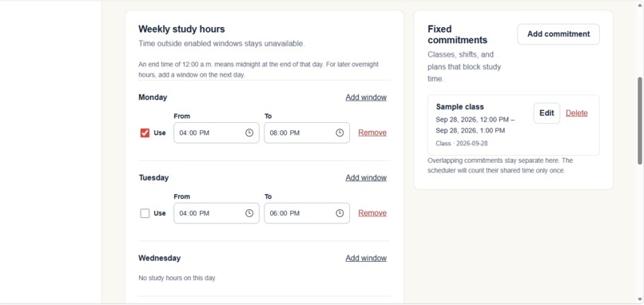This screenshot has width=644, height=305.
Task: Enable the Tuesday Use checkbox
Action: coord(145,213)
